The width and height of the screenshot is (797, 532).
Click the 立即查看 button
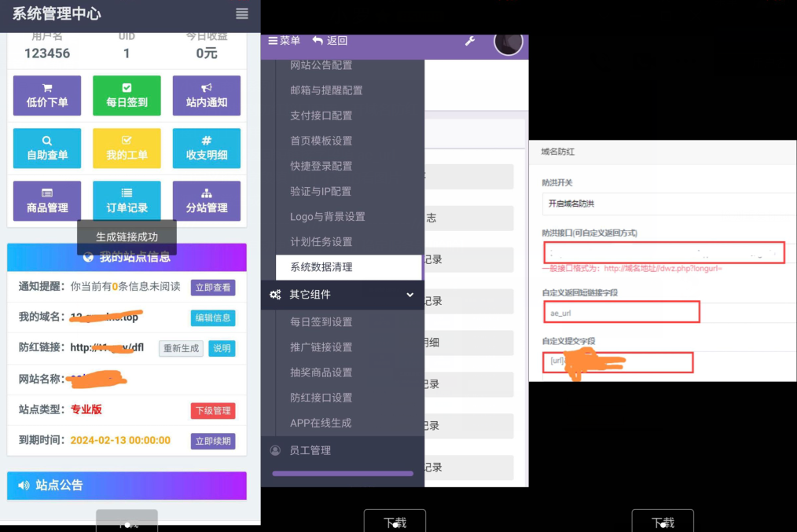click(x=212, y=288)
